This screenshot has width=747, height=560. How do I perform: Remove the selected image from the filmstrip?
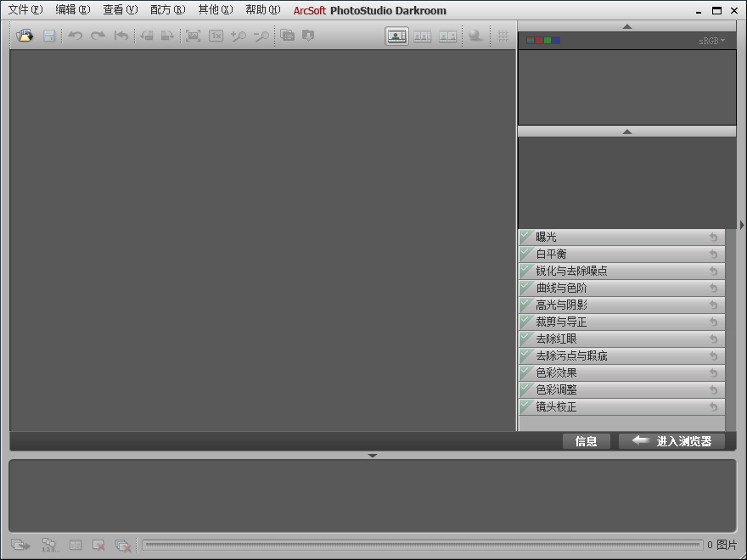(98, 546)
